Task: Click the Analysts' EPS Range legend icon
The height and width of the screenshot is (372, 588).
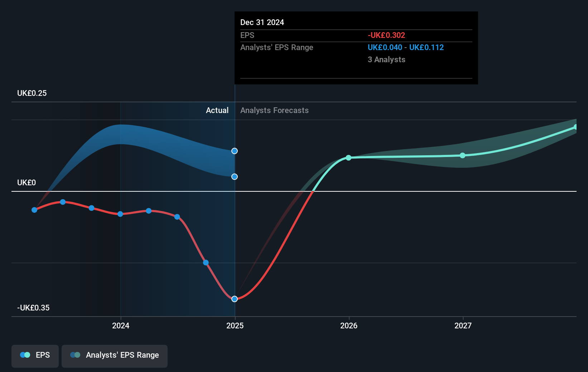Action: pos(75,355)
